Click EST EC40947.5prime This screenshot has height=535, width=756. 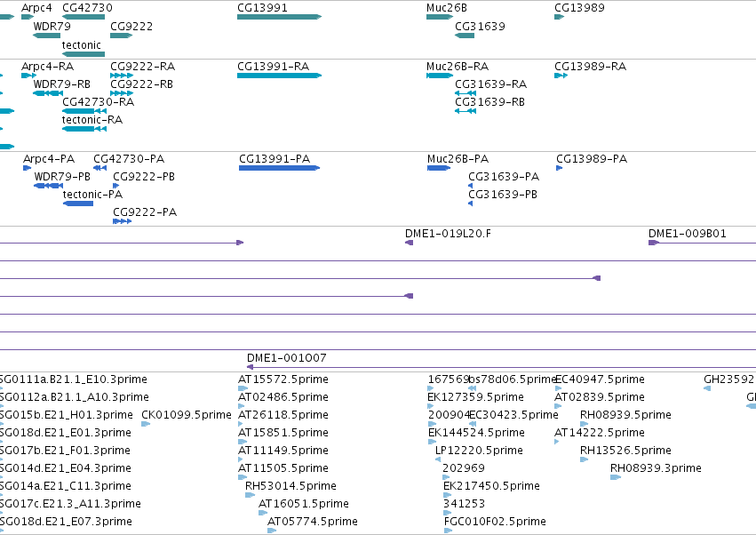click(600, 379)
